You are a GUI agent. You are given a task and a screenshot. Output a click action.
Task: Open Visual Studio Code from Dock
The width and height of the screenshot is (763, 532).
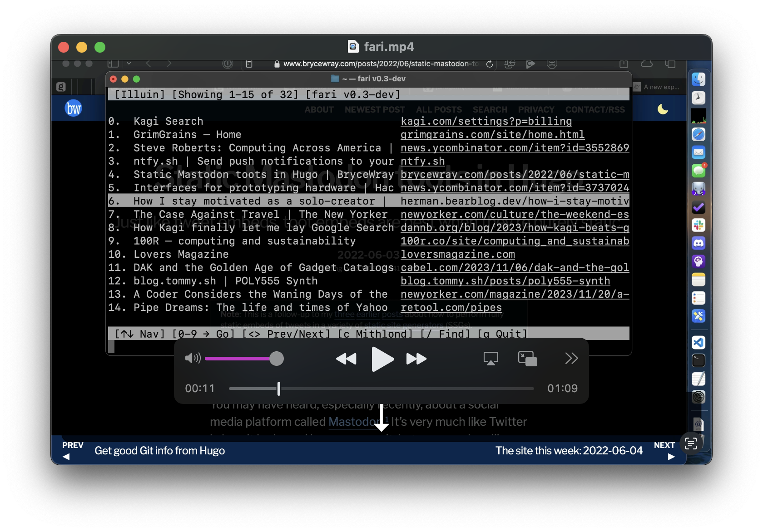coord(699,343)
